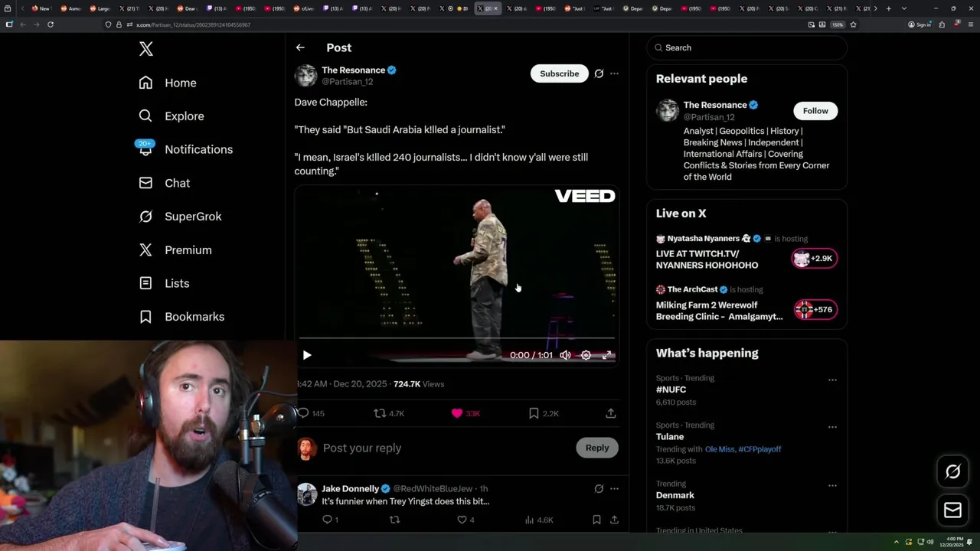Open Tulane trending topic
Viewport: 980px width, 551px height.
point(670,437)
